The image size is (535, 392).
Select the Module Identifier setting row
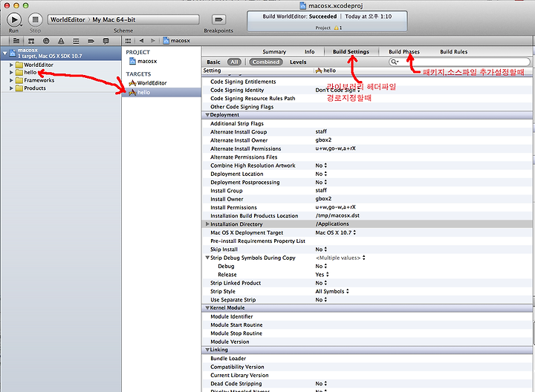point(367,317)
